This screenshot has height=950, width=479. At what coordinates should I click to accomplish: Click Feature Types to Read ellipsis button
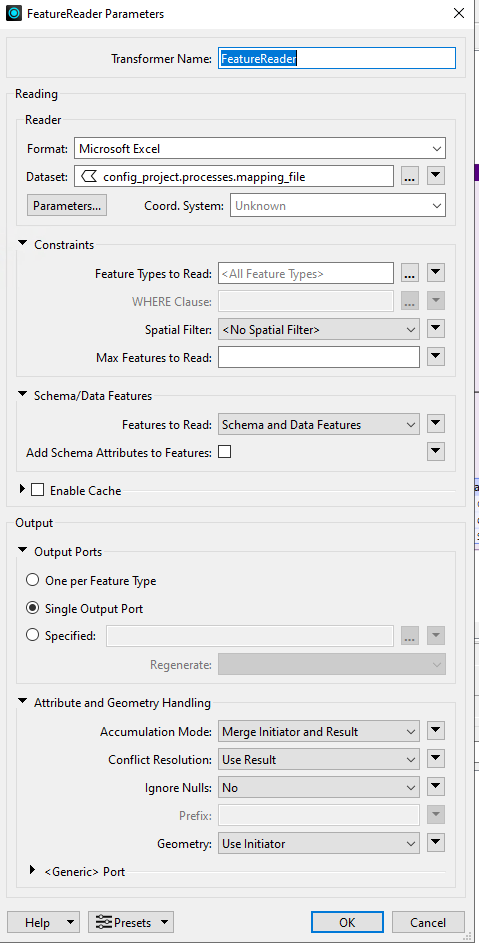(410, 273)
